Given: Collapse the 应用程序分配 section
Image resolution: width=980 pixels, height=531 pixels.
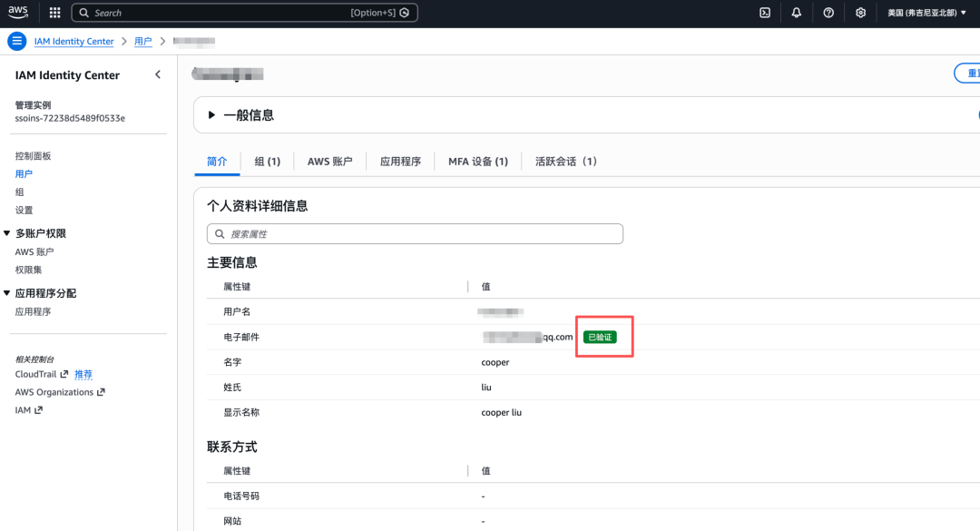Looking at the screenshot, I should (x=7, y=293).
